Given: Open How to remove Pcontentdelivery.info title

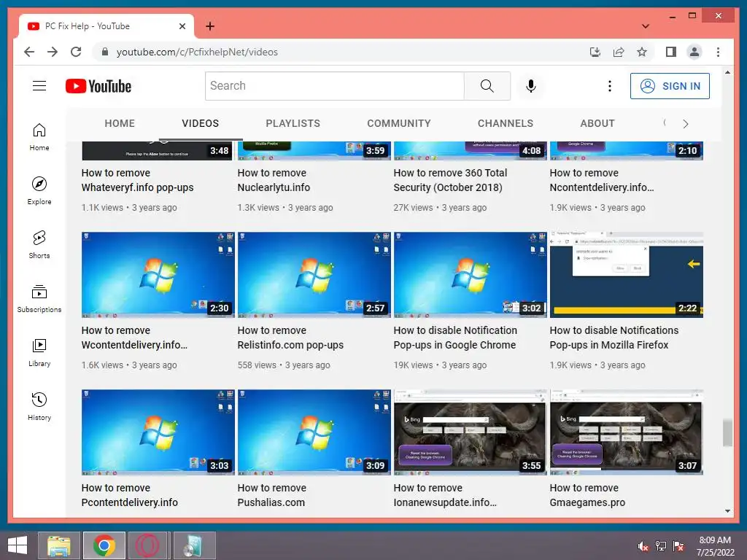Looking at the screenshot, I should (130, 495).
